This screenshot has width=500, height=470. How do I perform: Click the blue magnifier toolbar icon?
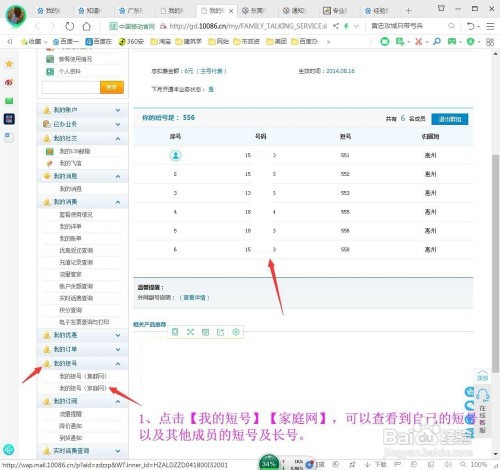(436, 42)
